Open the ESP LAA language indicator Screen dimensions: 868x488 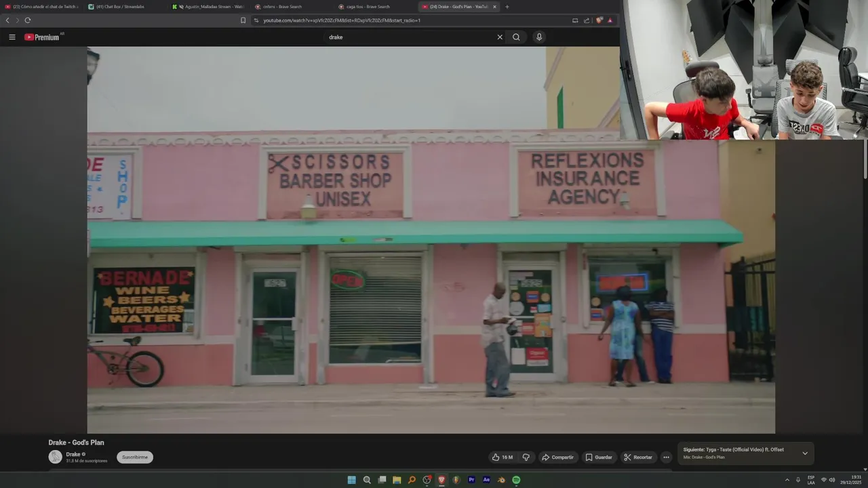[x=811, y=480]
